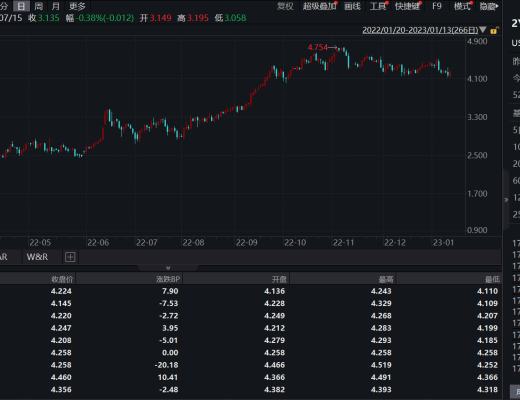Toggle the right side panel arrow
This screenshot has height=400, width=520.
(506, 200)
